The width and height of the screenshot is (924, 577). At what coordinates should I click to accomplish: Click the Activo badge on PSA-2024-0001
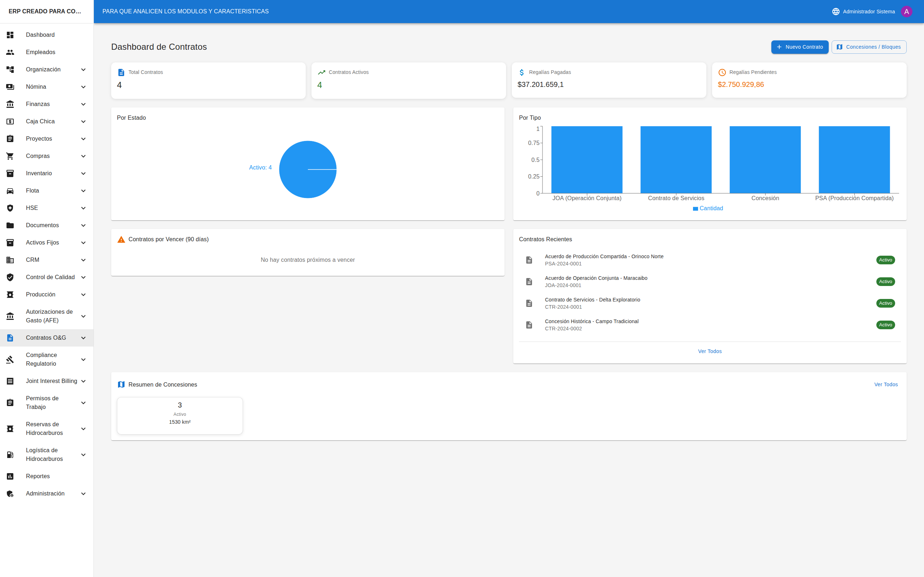pyautogui.click(x=885, y=260)
